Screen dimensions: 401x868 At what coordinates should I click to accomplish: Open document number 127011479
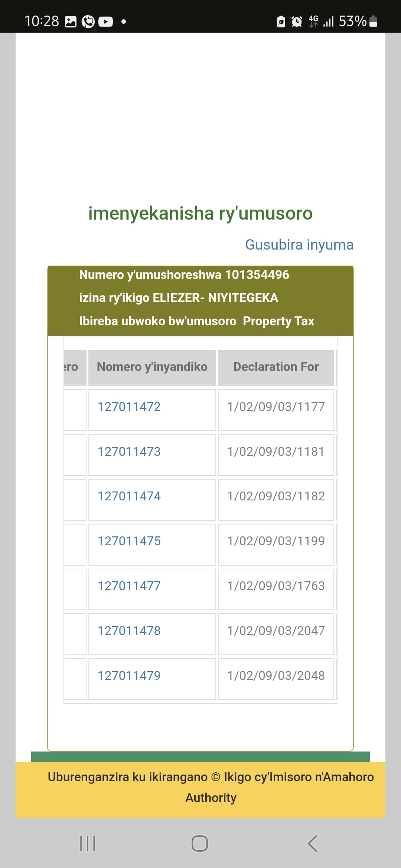point(129,675)
